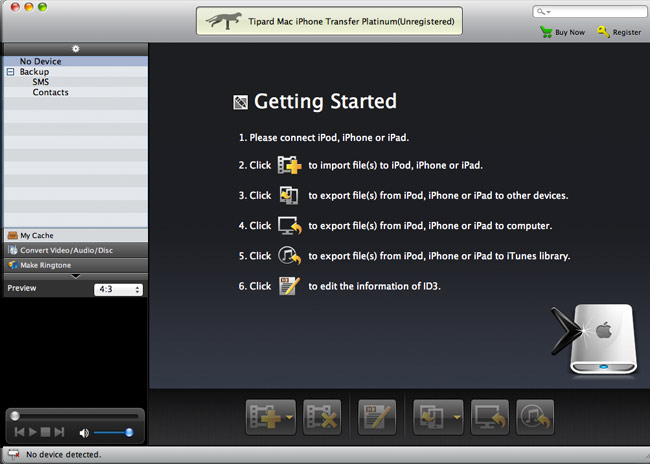Click the Tipard panther logo

click(x=224, y=21)
